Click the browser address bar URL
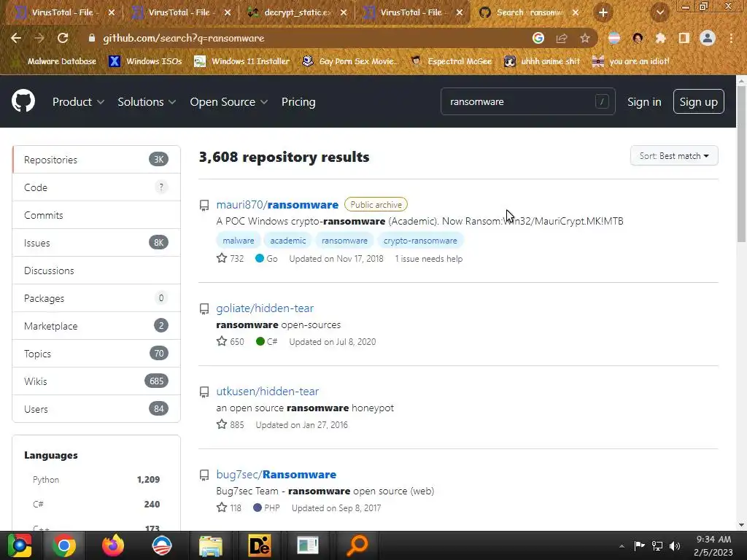Viewport: 747px width, 560px height. click(x=184, y=38)
